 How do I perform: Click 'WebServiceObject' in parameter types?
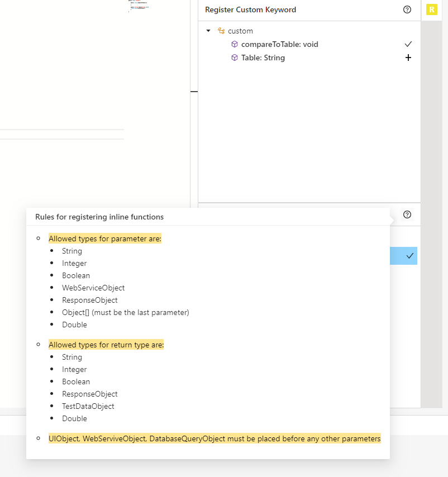tap(93, 288)
